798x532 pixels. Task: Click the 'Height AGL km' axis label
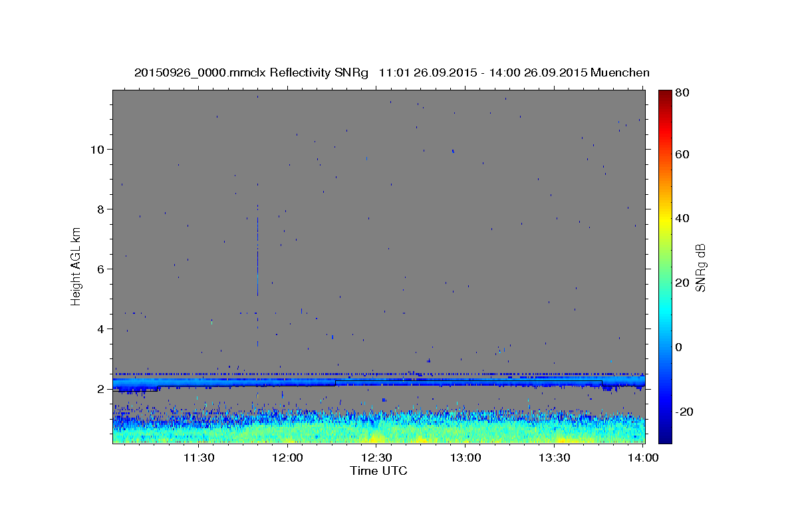pos(76,266)
